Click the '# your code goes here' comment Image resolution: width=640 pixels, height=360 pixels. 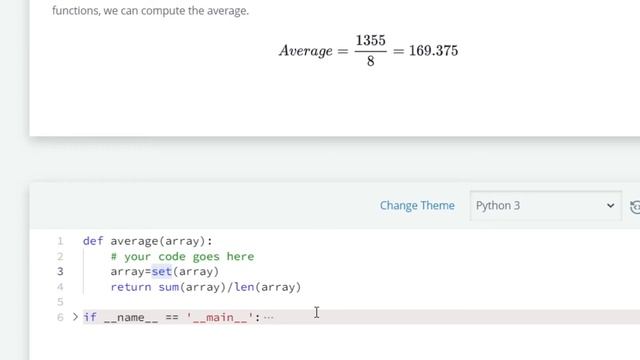point(182,256)
